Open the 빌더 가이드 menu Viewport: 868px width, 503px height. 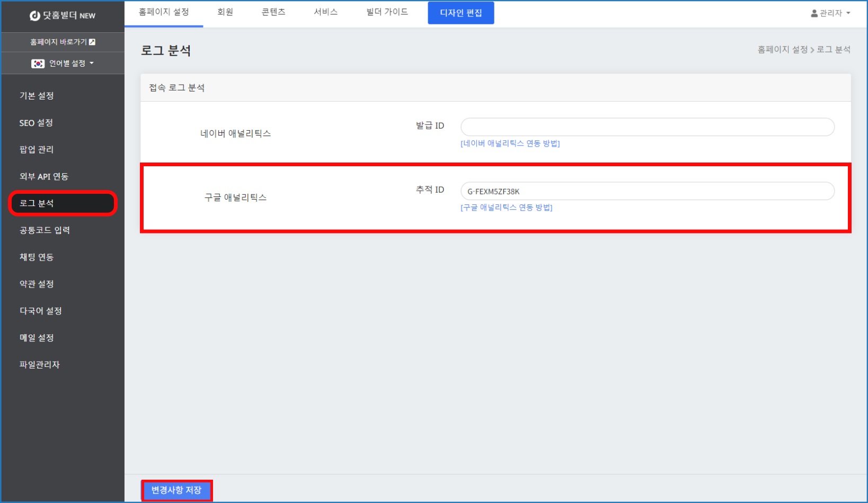pos(387,12)
